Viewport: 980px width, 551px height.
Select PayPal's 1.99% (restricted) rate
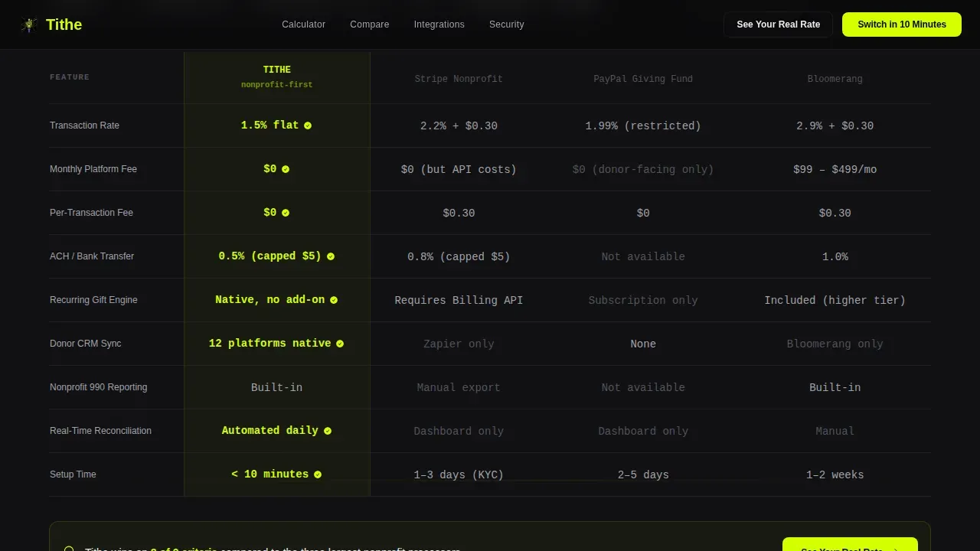click(643, 126)
